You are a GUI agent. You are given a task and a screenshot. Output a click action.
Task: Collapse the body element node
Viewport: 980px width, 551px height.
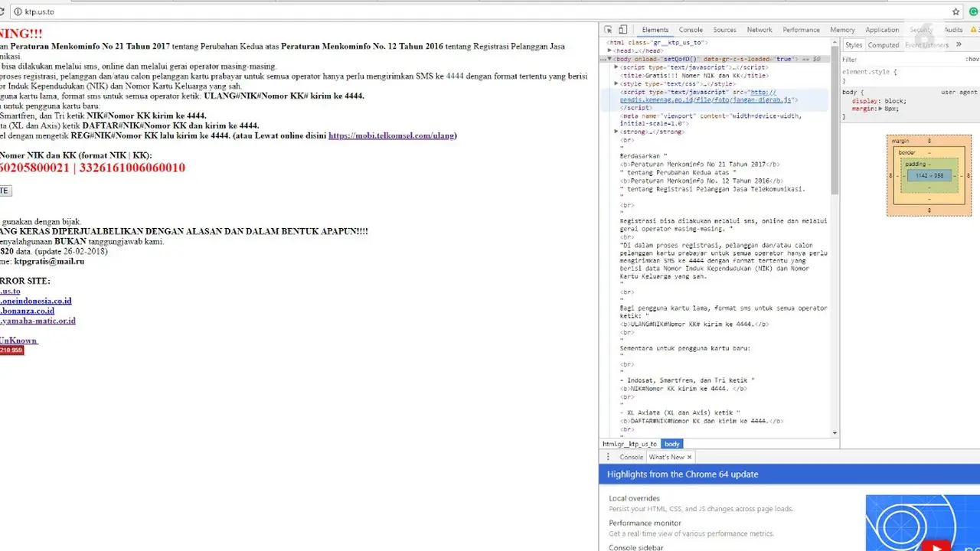click(x=609, y=59)
